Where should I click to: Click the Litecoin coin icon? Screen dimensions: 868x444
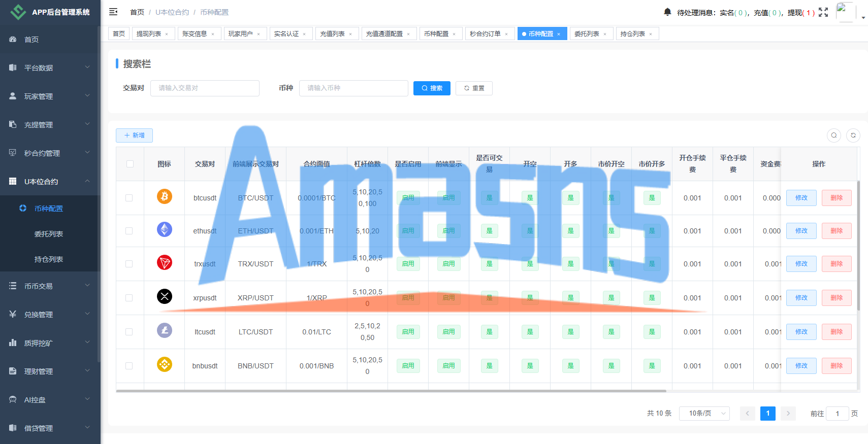[165, 330]
